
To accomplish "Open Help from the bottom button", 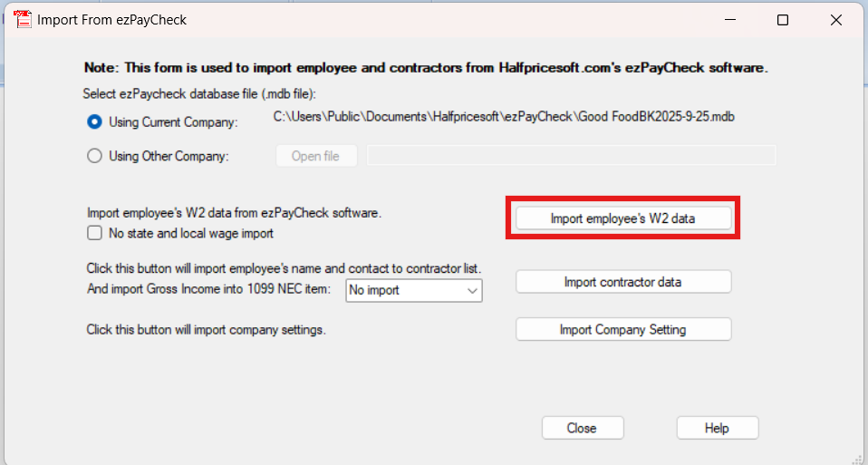I will click(x=717, y=428).
